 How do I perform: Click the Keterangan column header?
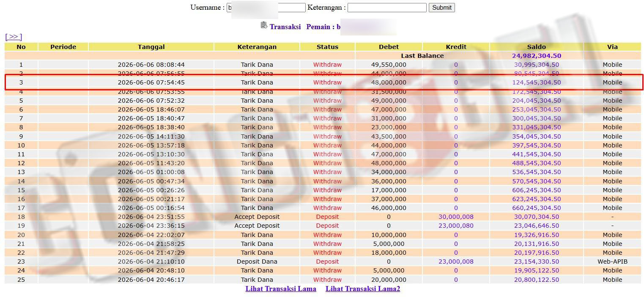coord(257,47)
